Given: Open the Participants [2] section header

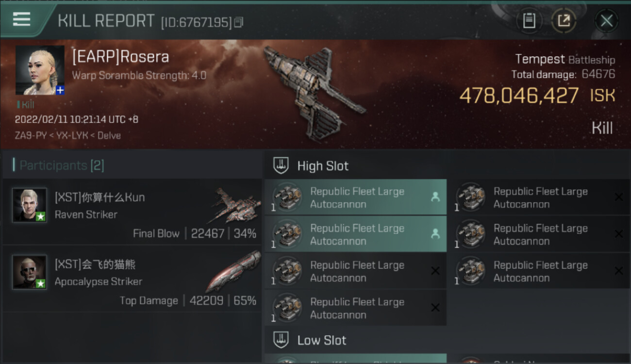Looking at the screenshot, I should coord(62,165).
